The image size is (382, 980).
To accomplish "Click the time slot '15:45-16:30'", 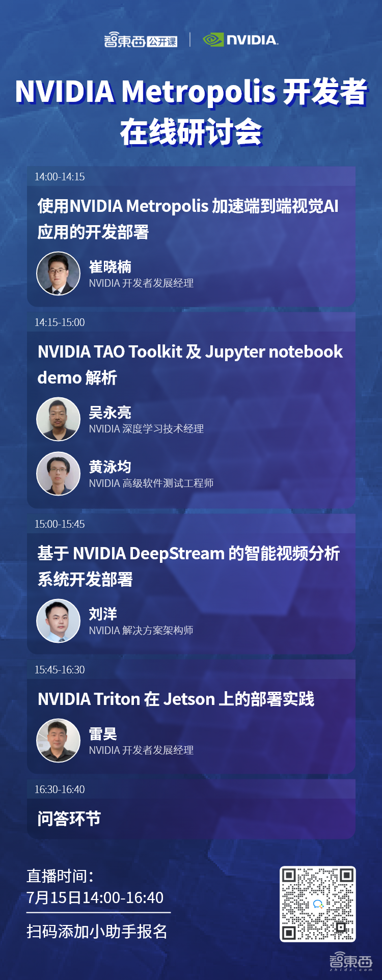I will click(x=60, y=670).
